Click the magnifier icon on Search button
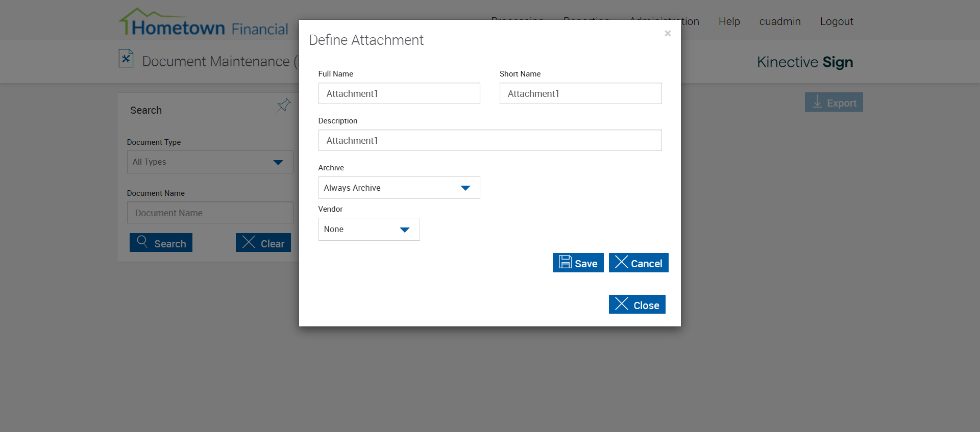This screenshot has width=980, height=432. coord(142,242)
